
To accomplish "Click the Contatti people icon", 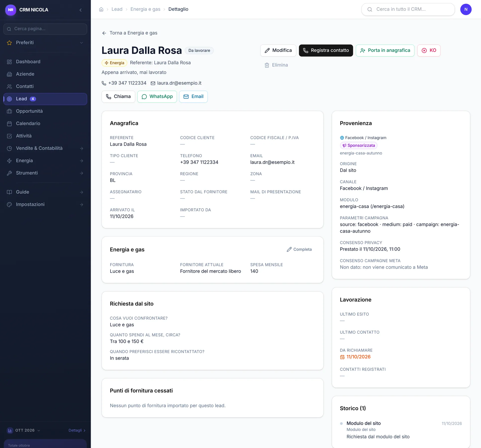I will 9,86.
